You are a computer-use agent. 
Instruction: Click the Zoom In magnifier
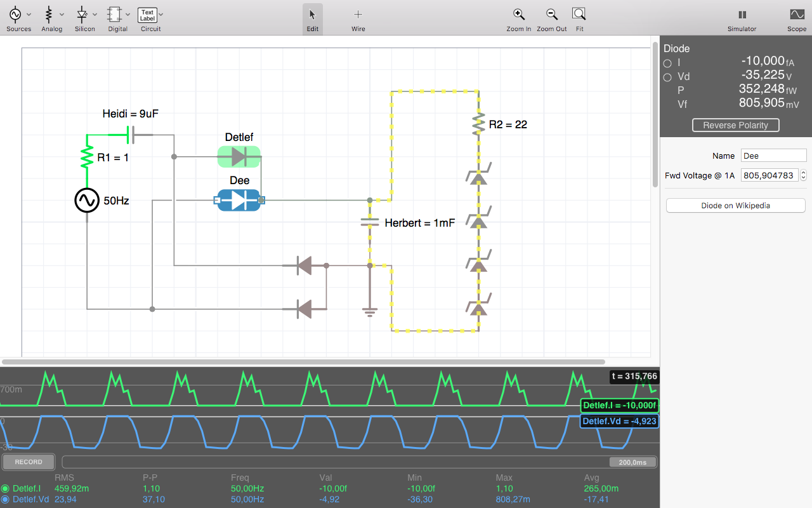coord(518,14)
